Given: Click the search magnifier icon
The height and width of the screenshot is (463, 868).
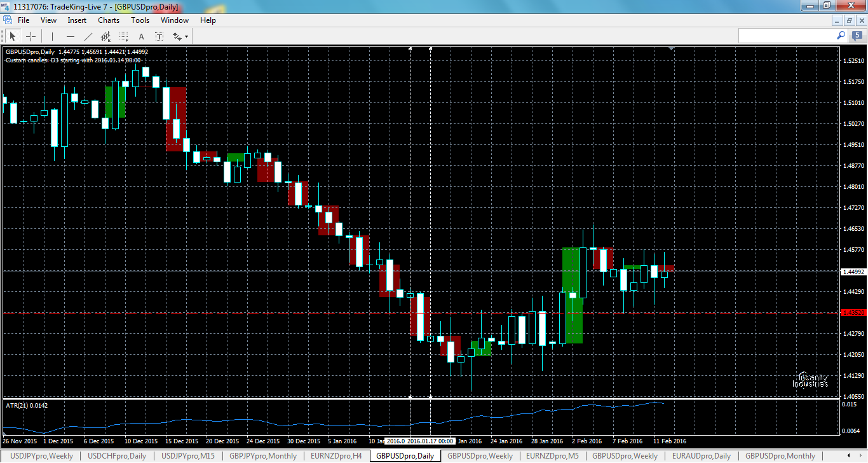Looking at the screenshot, I should click(841, 36).
